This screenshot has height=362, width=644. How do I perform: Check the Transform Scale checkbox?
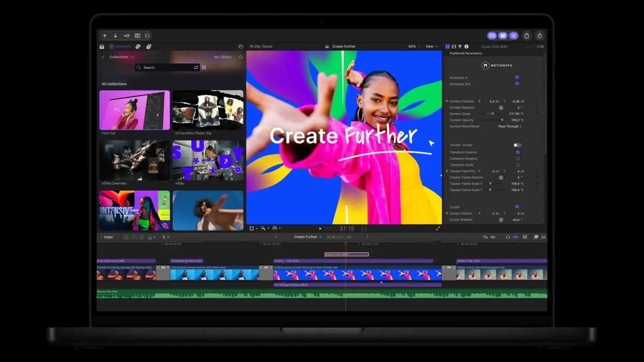pyautogui.click(x=518, y=165)
